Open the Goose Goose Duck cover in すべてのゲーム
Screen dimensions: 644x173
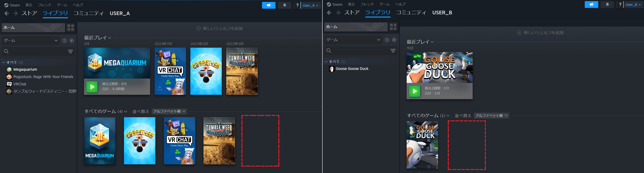(422, 145)
